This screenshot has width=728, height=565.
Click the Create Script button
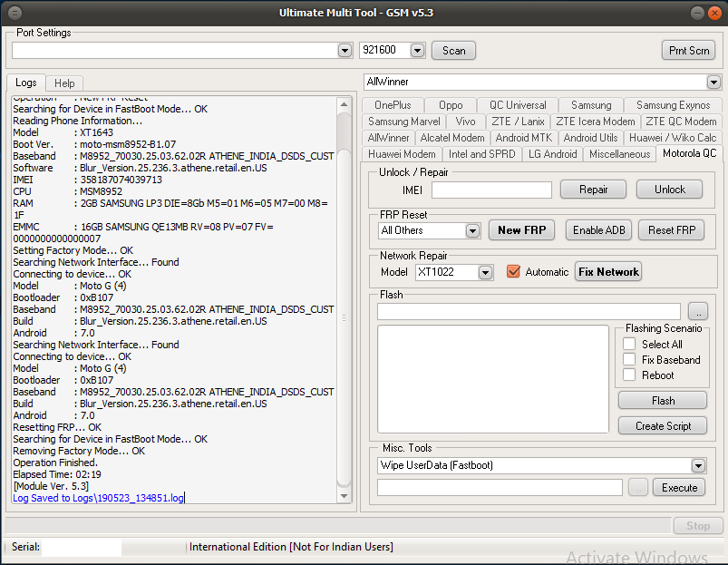click(663, 426)
